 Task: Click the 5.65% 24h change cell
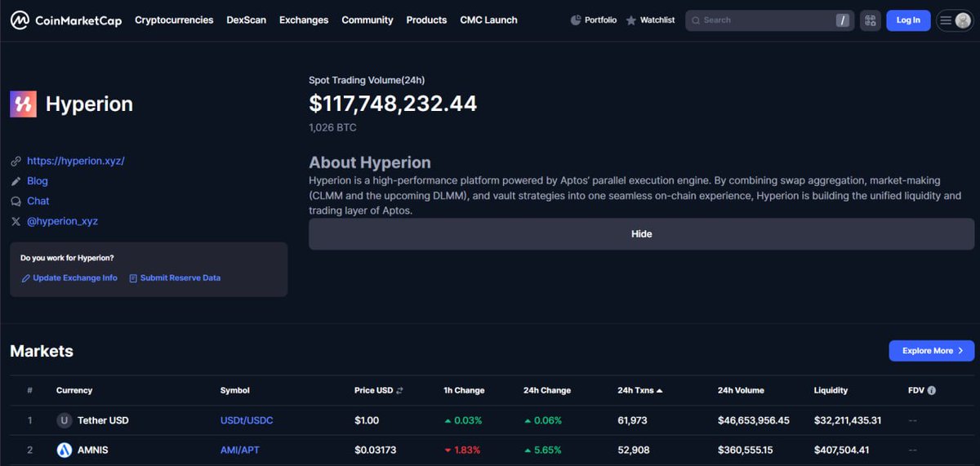pos(542,450)
